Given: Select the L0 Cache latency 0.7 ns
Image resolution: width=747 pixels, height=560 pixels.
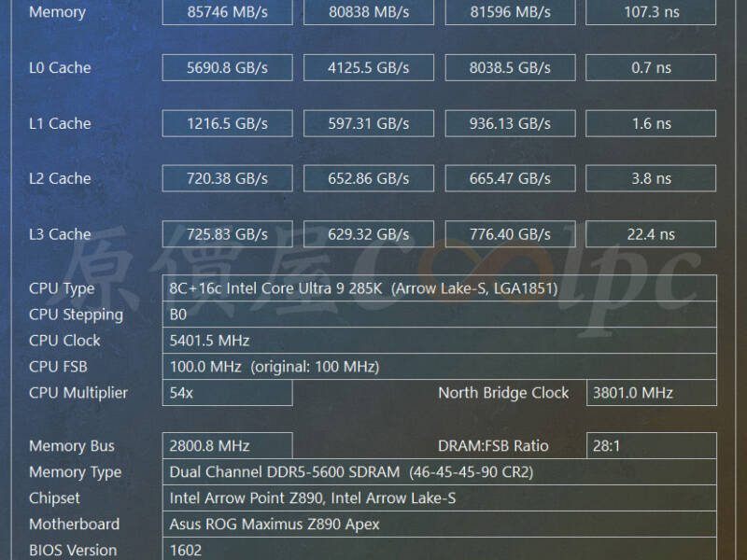Looking at the screenshot, I should 651,67.
